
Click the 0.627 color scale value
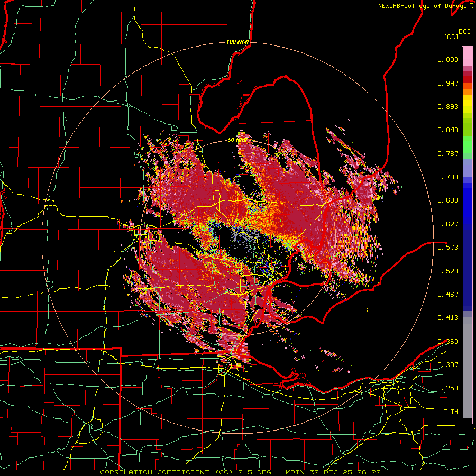pos(448,224)
